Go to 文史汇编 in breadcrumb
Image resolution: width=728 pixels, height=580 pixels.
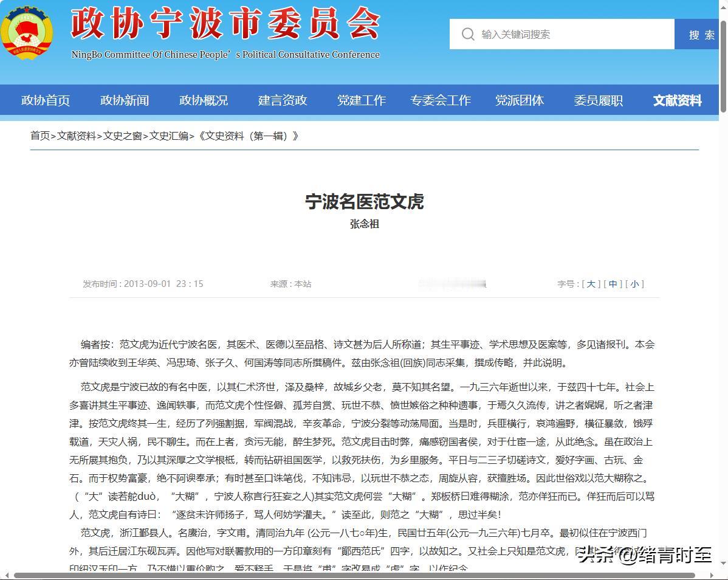coord(168,136)
